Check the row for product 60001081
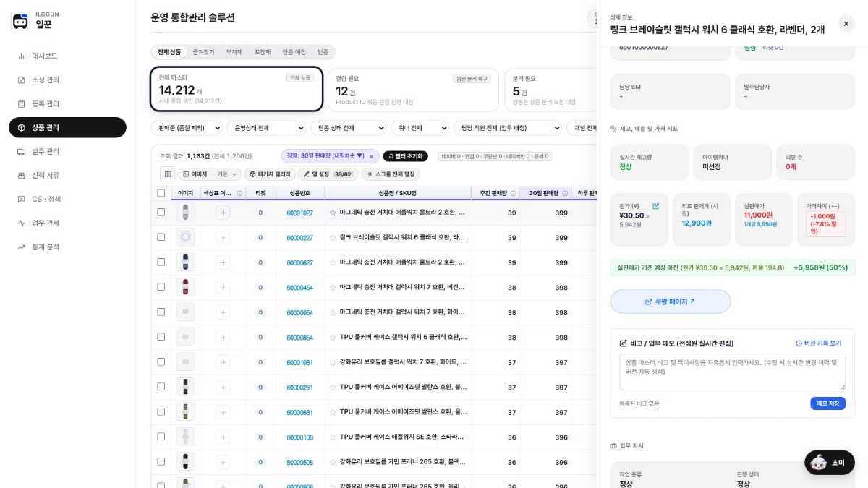 point(161,362)
